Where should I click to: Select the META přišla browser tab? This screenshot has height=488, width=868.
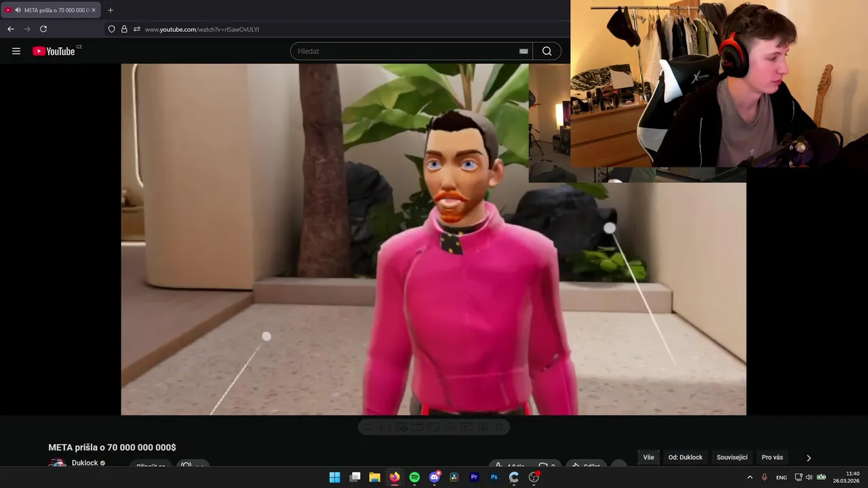(51, 10)
